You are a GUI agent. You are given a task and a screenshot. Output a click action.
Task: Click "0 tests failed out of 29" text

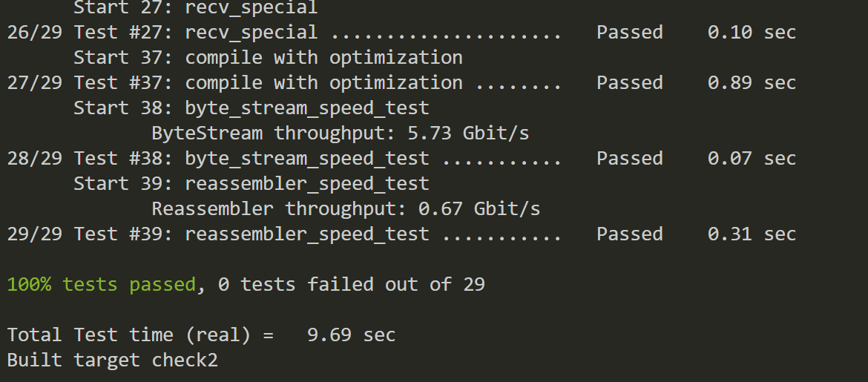click(351, 285)
